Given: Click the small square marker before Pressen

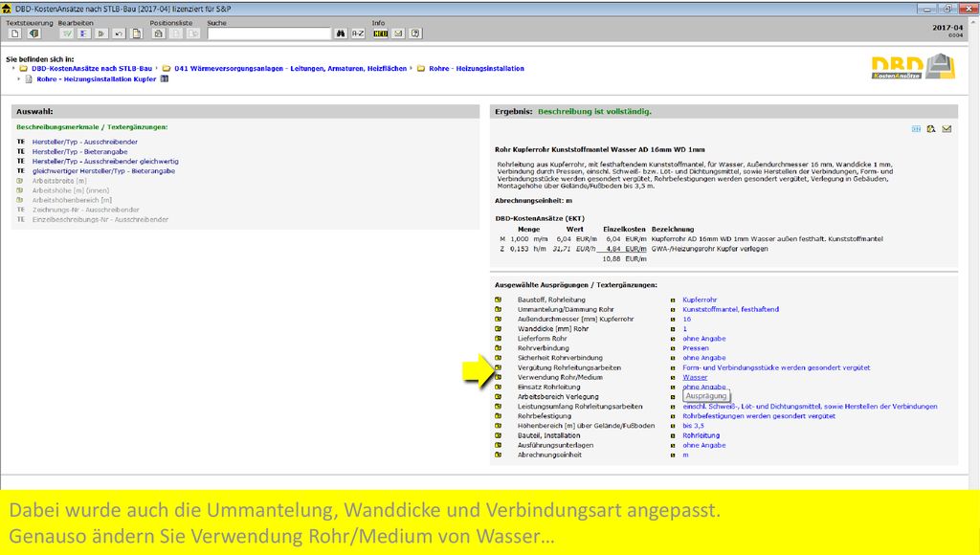Looking at the screenshot, I should point(673,348).
